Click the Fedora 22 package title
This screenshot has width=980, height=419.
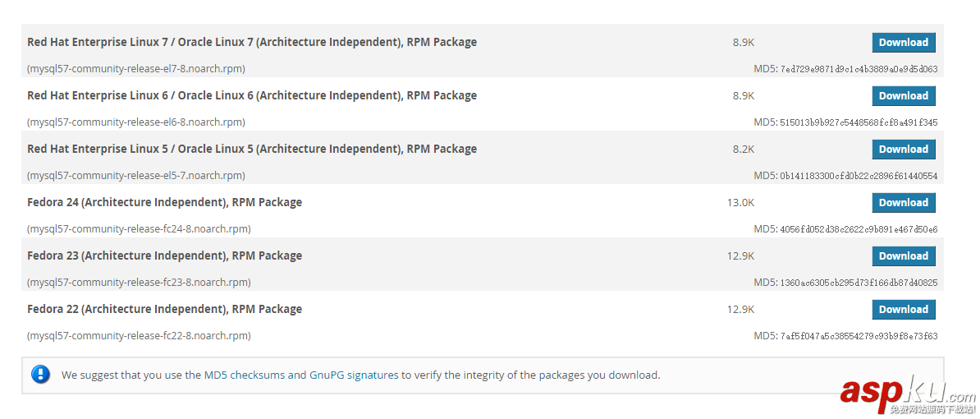[x=164, y=310]
